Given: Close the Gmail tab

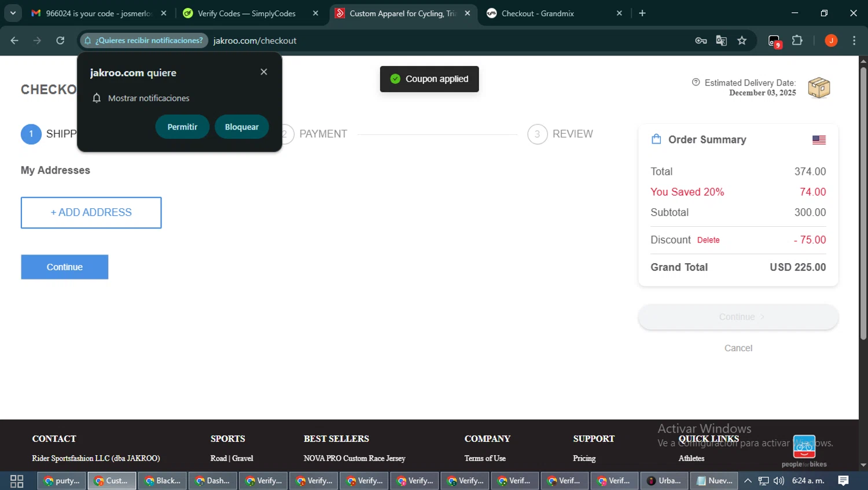Looking at the screenshot, I should pos(164,13).
